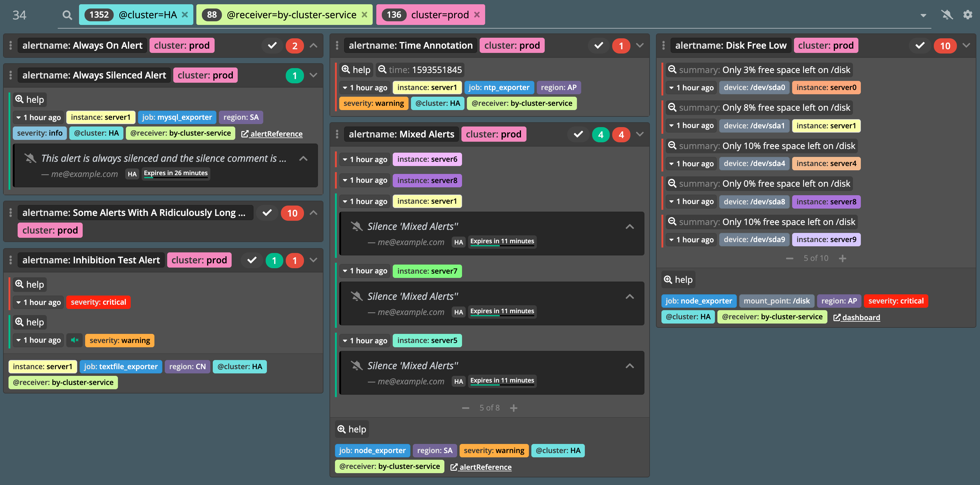
Task: Open the server6 alert time dropdown
Action: [365, 160]
